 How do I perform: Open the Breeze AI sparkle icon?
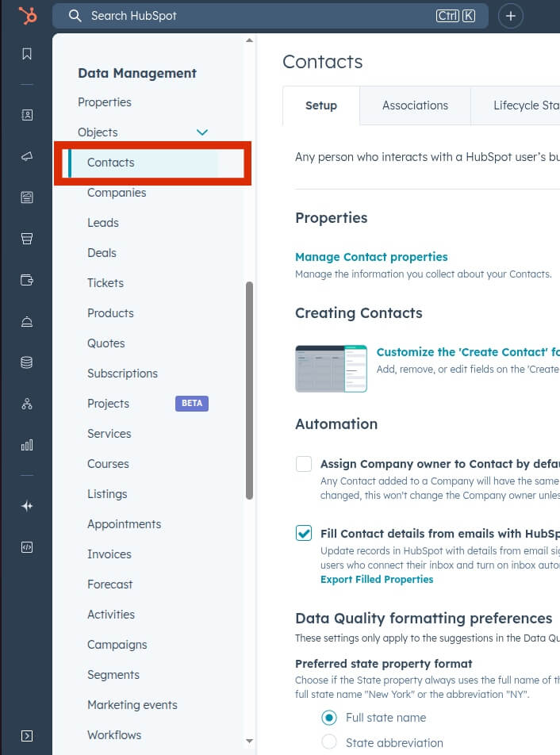pos(27,506)
